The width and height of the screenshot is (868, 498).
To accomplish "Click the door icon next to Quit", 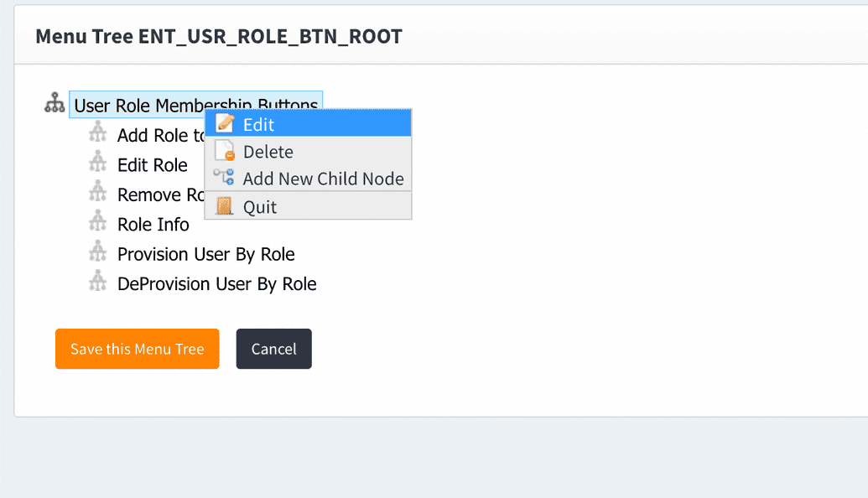I will click(x=225, y=205).
